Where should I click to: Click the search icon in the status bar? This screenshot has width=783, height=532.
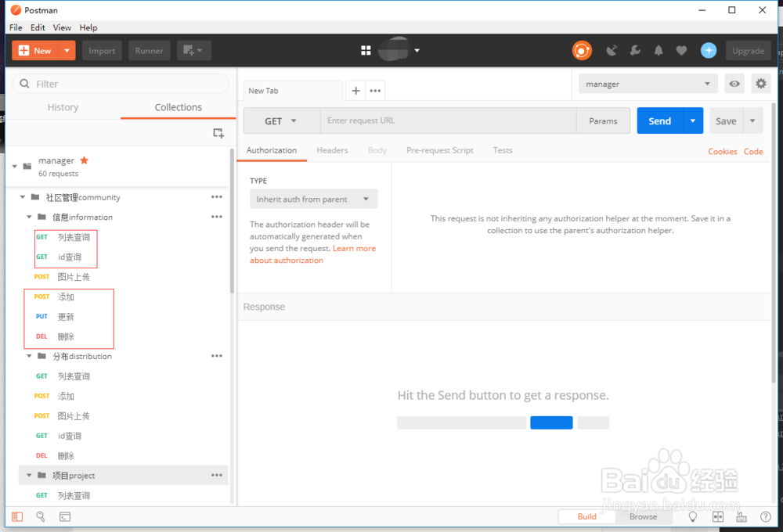pos(41,516)
